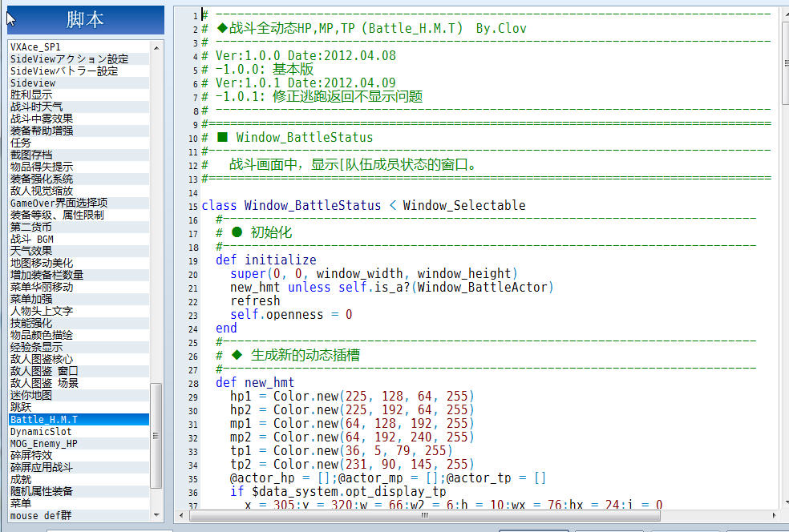This screenshot has width=789, height=532.
Task: Click the code editor right scroll arrow
Action: point(774,515)
